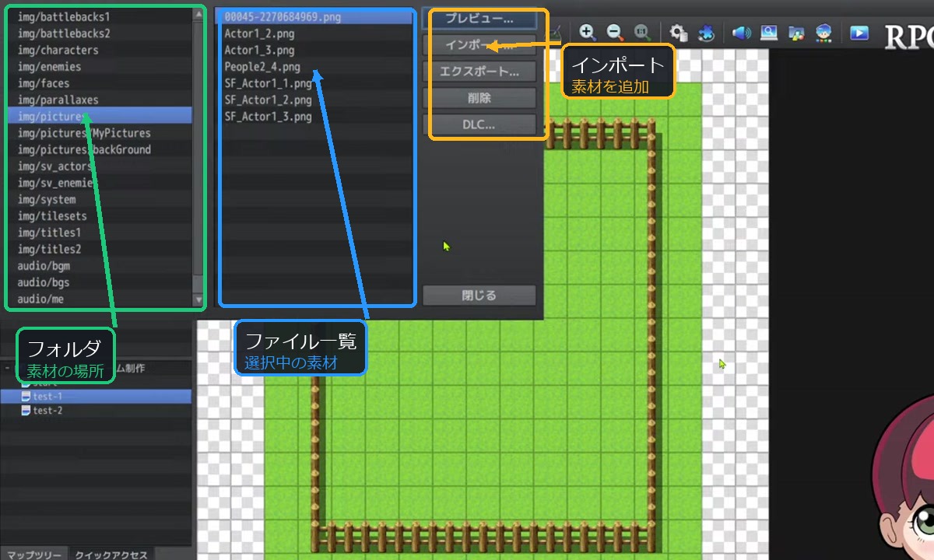Open the Resource Manager folder icon

(796, 33)
